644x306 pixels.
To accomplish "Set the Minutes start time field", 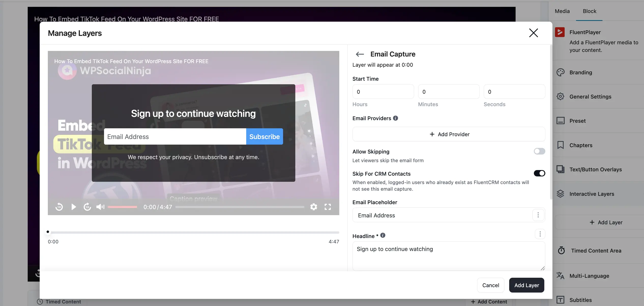I will 449,92.
